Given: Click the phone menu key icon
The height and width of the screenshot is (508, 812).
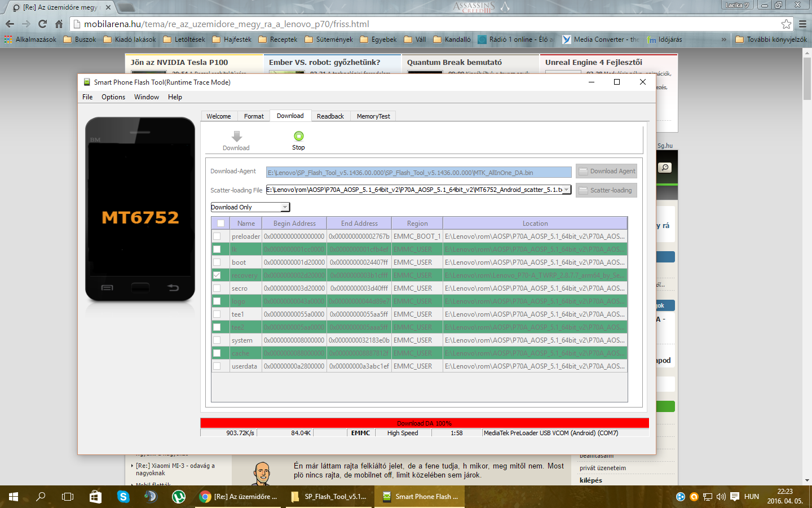Looking at the screenshot, I should click(107, 288).
